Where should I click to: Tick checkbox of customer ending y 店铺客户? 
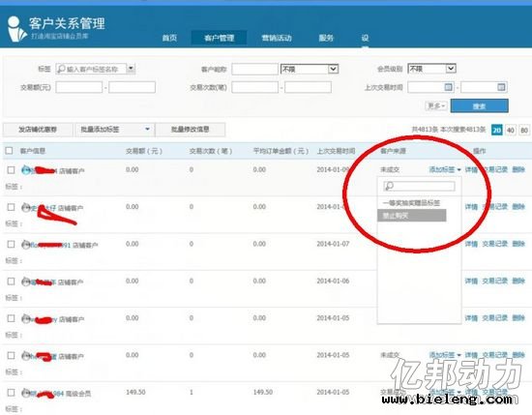pyautogui.click(x=11, y=318)
